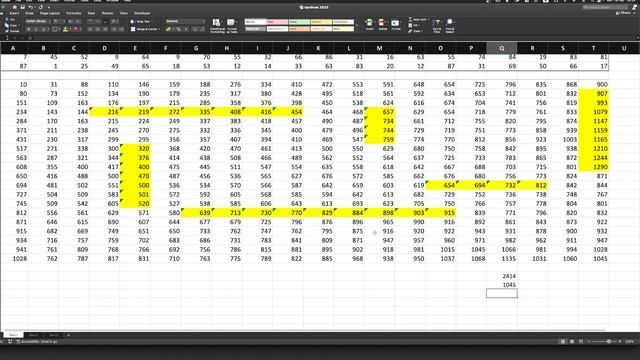This screenshot has height=360, width=640.
Task: Click the Accessibility status in the status bar
Action: coord(37,342)
